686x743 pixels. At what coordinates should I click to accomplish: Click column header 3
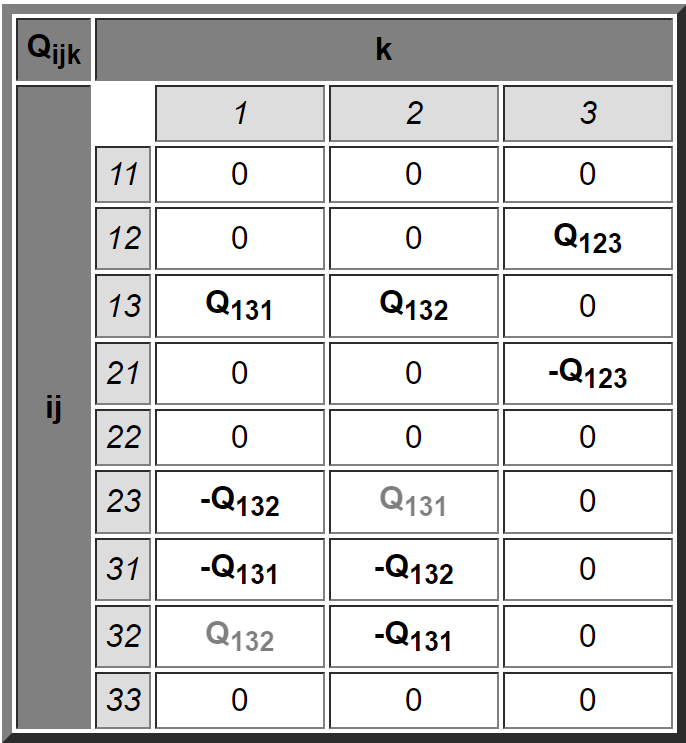(587, 113)
